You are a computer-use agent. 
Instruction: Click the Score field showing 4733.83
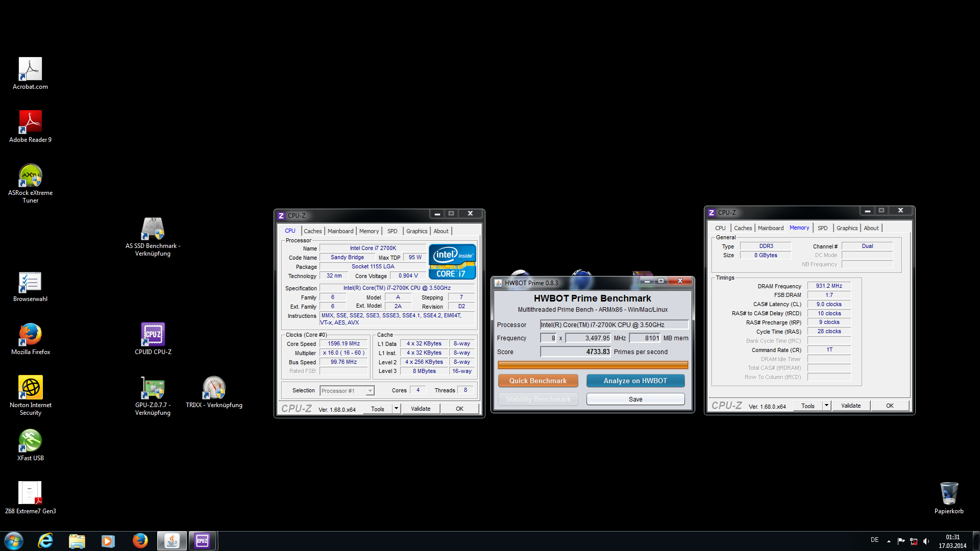coord(576,352)
